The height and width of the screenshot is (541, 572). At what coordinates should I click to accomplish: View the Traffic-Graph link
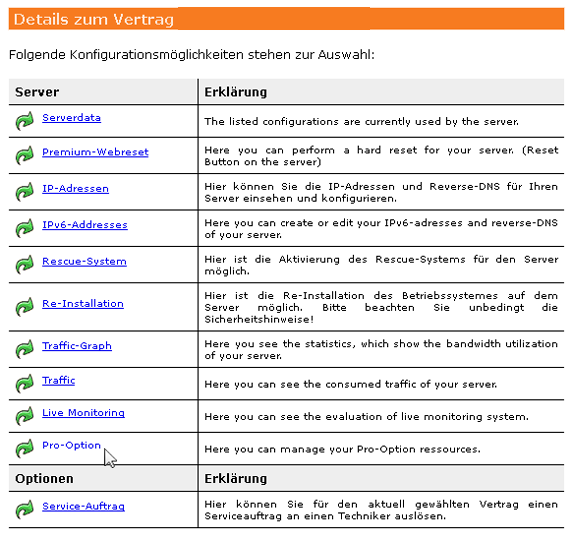(x=77, y=346)
